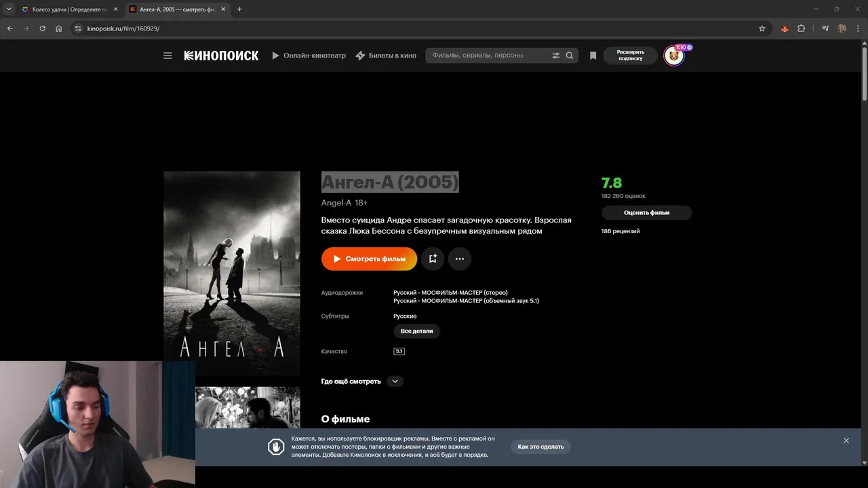Close the adblock notification banner

click(x=846, y=441)
